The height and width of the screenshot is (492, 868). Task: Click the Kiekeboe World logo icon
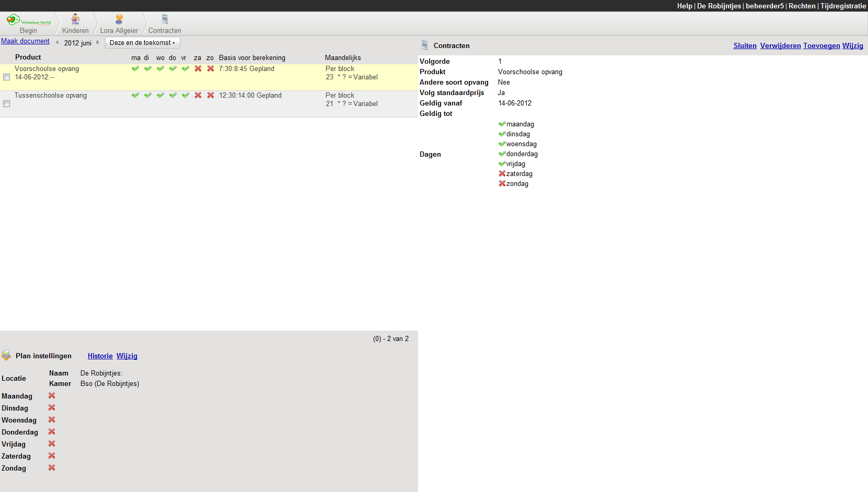pos(14,20)
